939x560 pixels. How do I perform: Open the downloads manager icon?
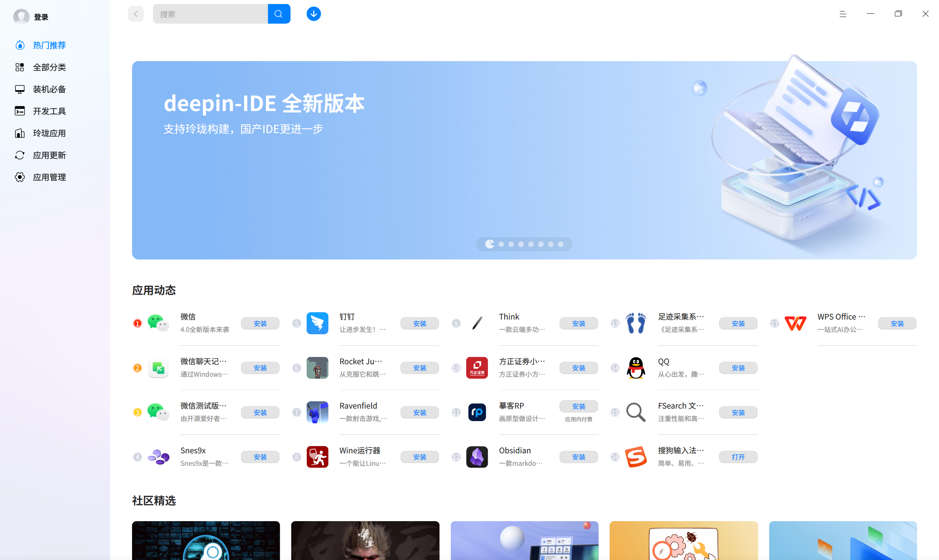313,14
